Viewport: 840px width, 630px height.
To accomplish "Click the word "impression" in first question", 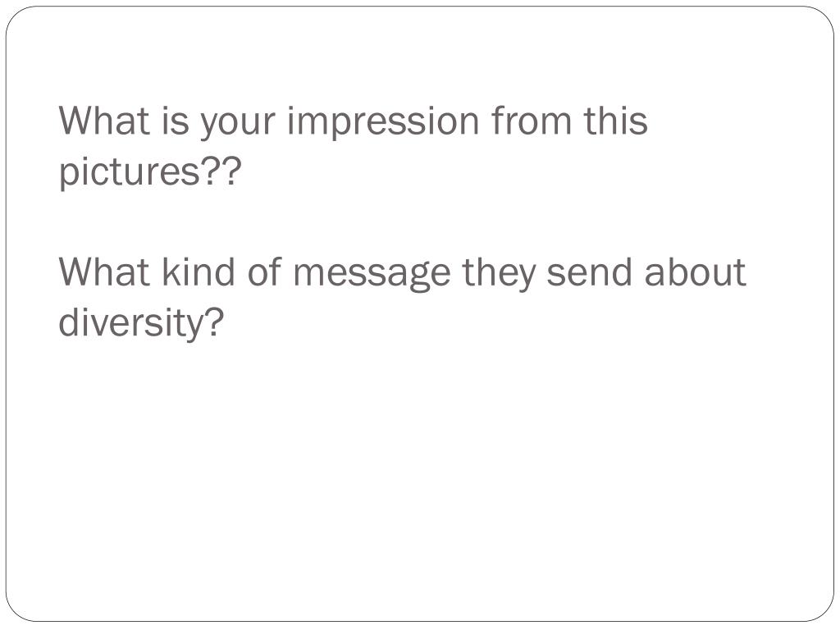I will click(382, 123).
